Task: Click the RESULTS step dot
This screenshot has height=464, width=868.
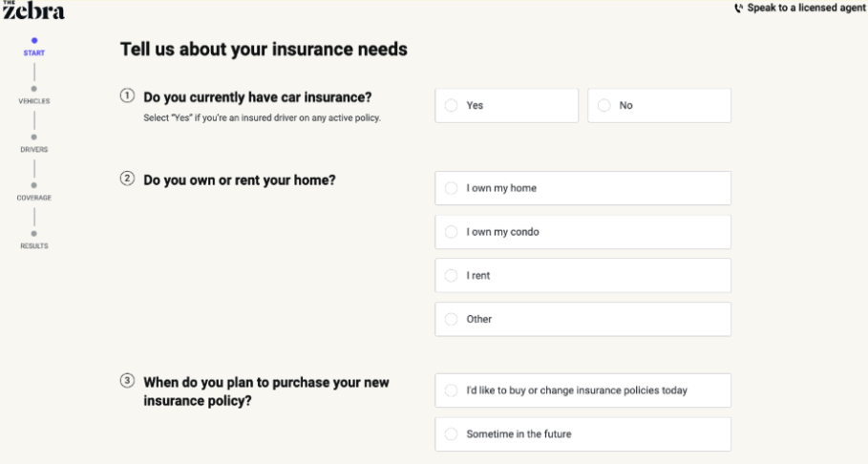Action: (x=34, y=234)
